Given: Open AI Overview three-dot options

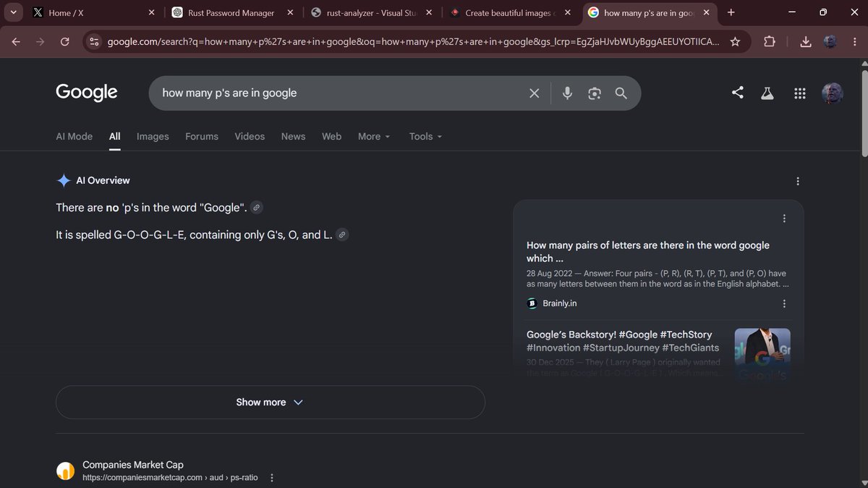Looking at the screenshot, I should click(798, 181).
